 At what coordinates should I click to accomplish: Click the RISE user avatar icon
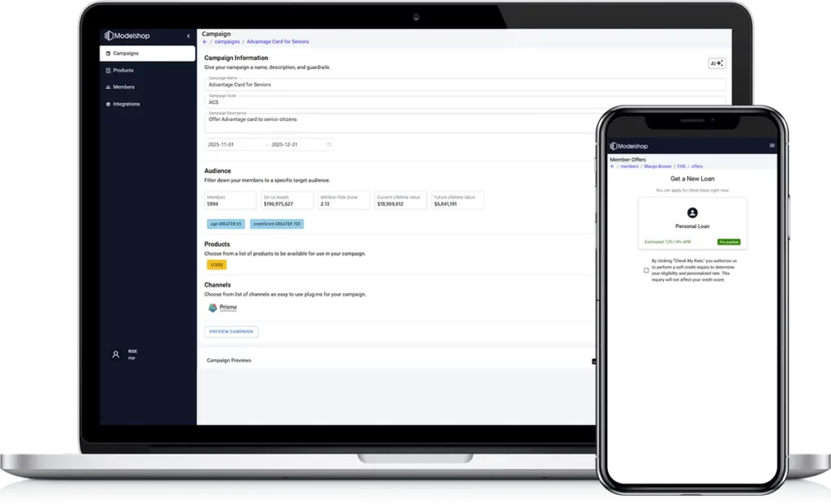(x=115, y=355)
